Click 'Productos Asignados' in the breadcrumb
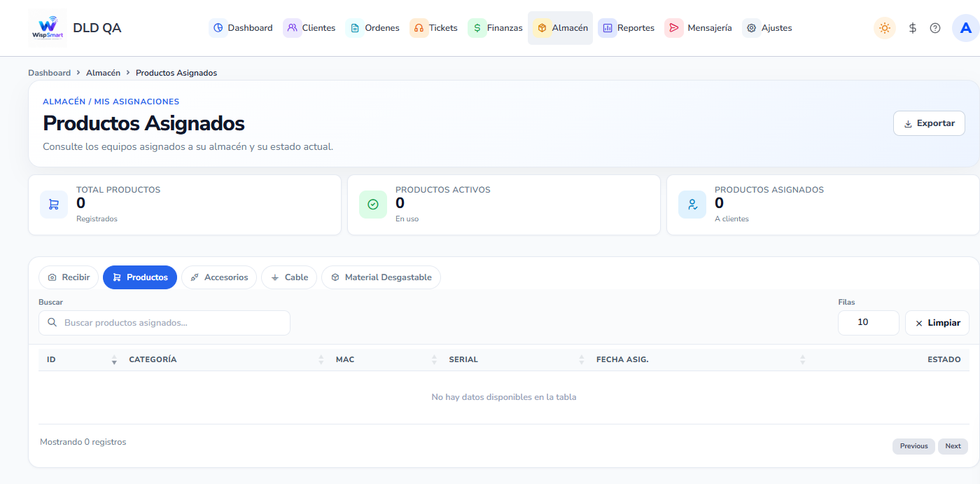 (176, 73)
